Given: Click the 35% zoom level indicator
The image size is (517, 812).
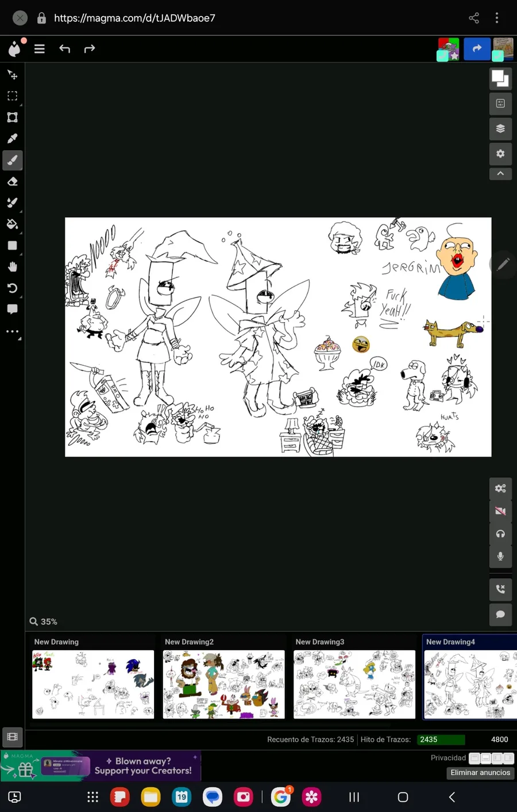Looking at the screenshot, I should coord(44,621).
